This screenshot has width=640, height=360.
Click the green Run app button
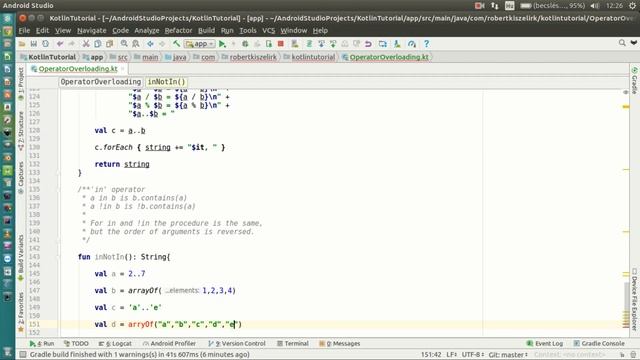[222, 44]
